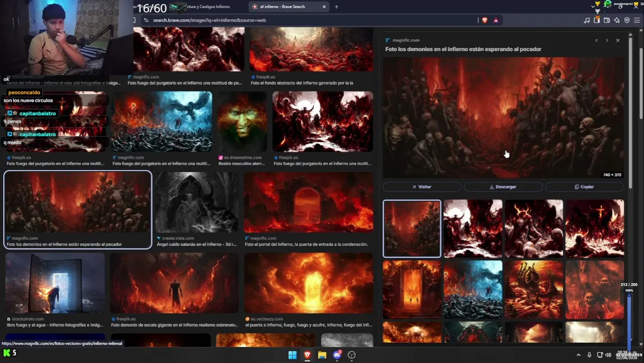Select the horned demon related thumbnail
Screen dimensions: 644x363
tap(534, 228)
